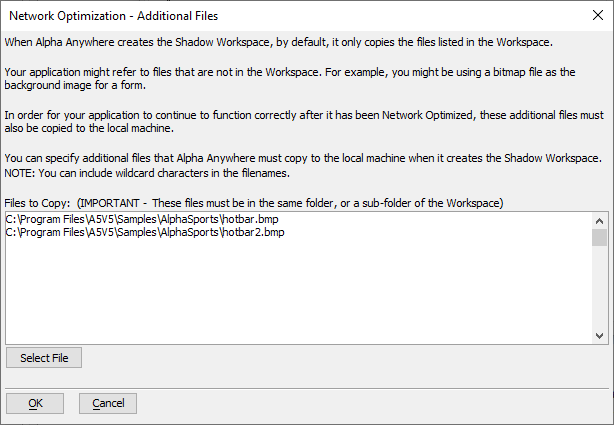Click the file list scroll up arrow

click(599, 221)
